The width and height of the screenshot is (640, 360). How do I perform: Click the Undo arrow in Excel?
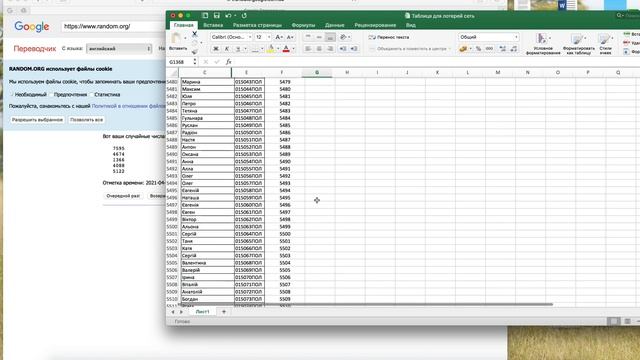click(x=228, y=16)
